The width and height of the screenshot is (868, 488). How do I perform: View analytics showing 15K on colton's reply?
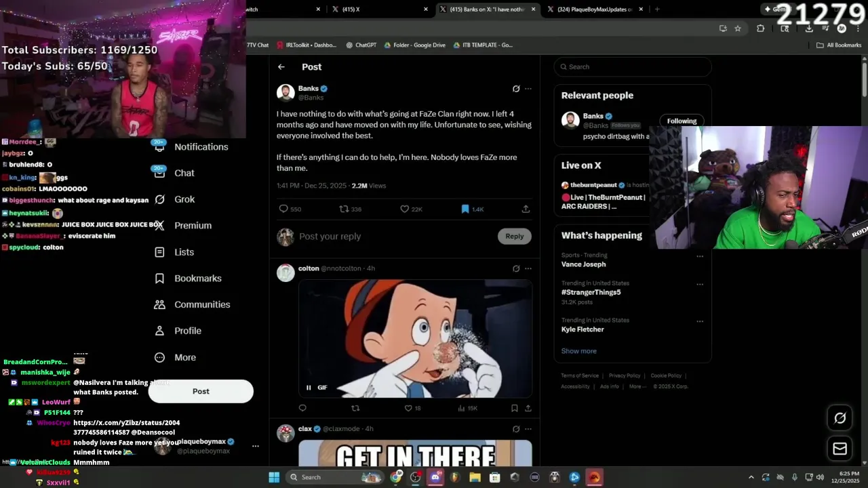[468, 408]
